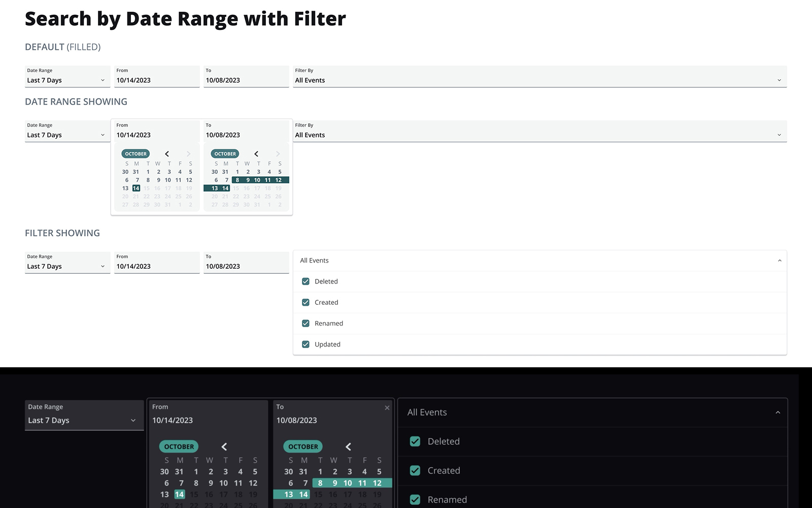
Task: Click the OCTOBER badge in dark From calendar
Action: point(179,447)
